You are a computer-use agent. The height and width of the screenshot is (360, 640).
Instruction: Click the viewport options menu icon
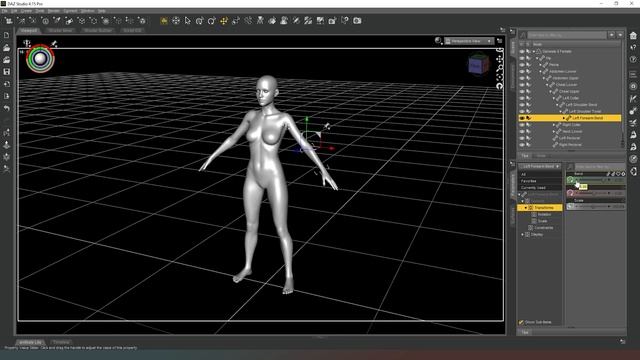tap(500, 40)
